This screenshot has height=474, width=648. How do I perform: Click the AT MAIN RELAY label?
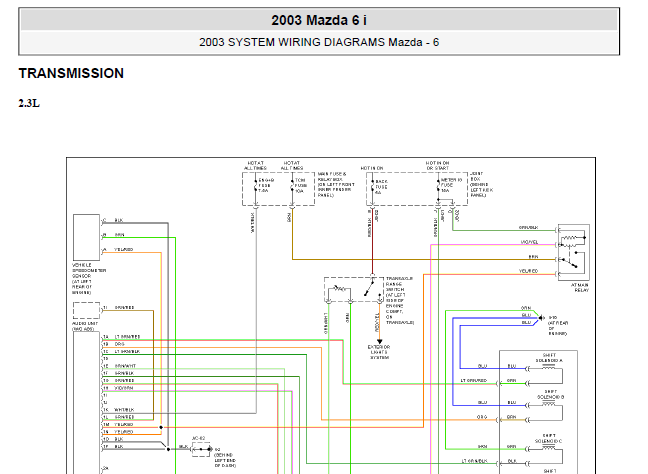(580, 288)
